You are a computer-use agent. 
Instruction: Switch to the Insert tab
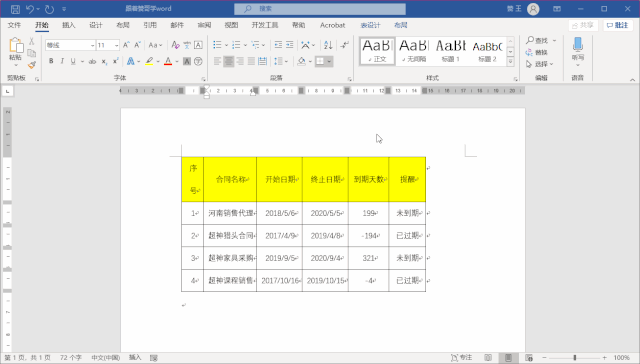[69, 25]
